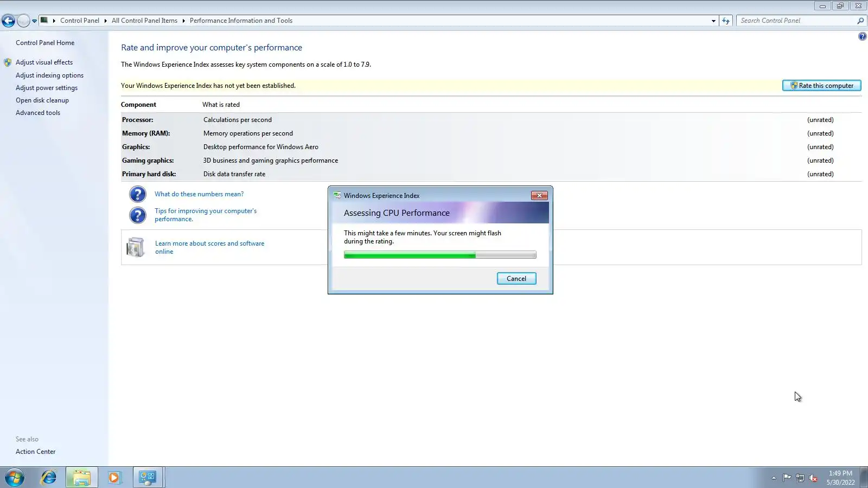This screenshot has height=488, width=868.
Task: Open the address bar history dropdown
Action: [x=713, y=21]
